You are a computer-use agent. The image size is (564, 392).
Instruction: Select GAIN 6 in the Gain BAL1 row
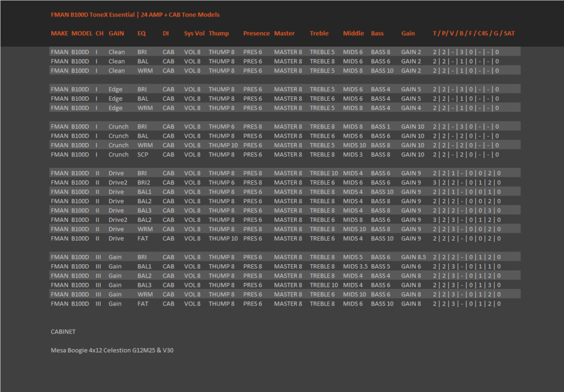pyautogui.click(x=411, y=267)
